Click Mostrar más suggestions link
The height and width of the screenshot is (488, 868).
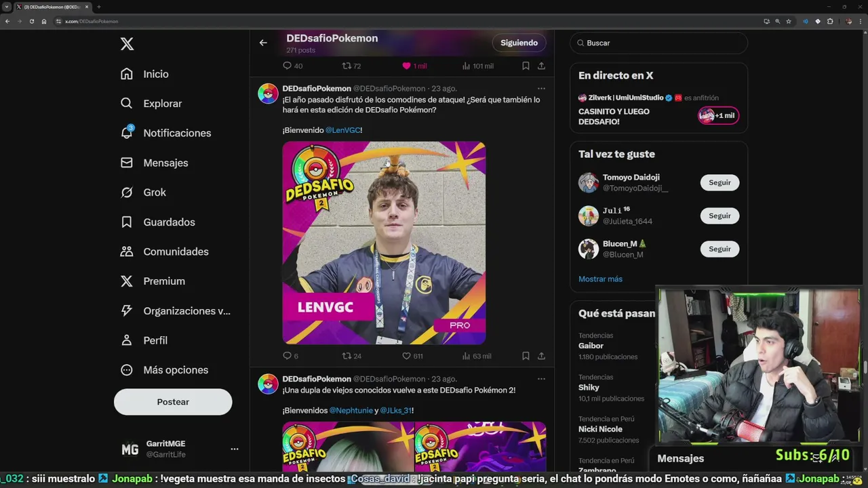600,279
